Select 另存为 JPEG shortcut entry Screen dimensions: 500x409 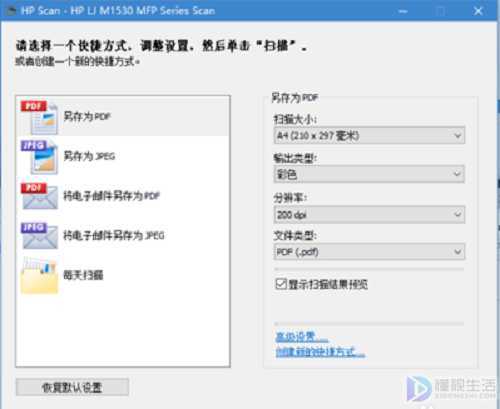[123, 156]
